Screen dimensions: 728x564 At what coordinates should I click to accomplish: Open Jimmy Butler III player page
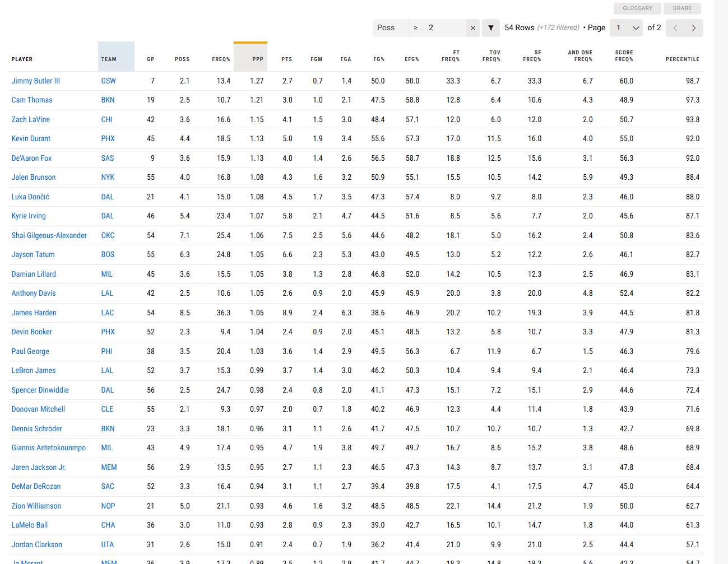tap(36, 81)
